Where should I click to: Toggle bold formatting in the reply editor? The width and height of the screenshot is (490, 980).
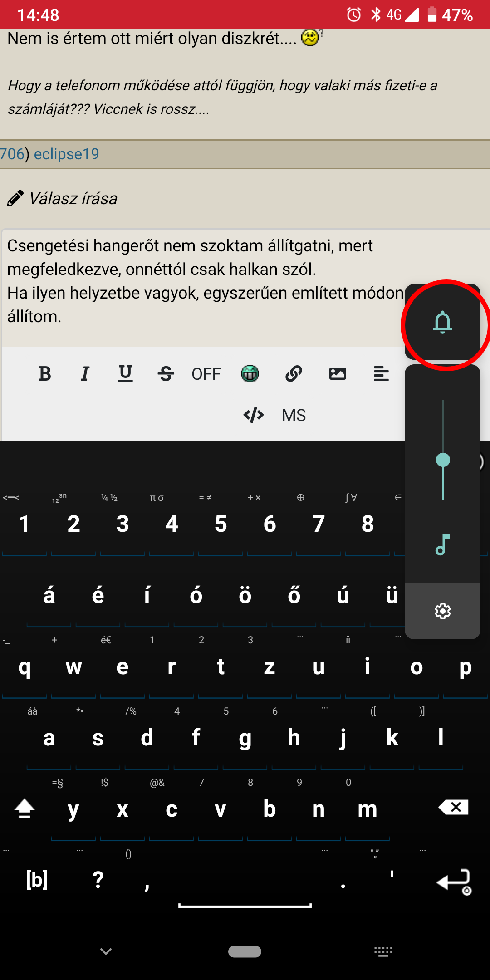coord(45,374)
